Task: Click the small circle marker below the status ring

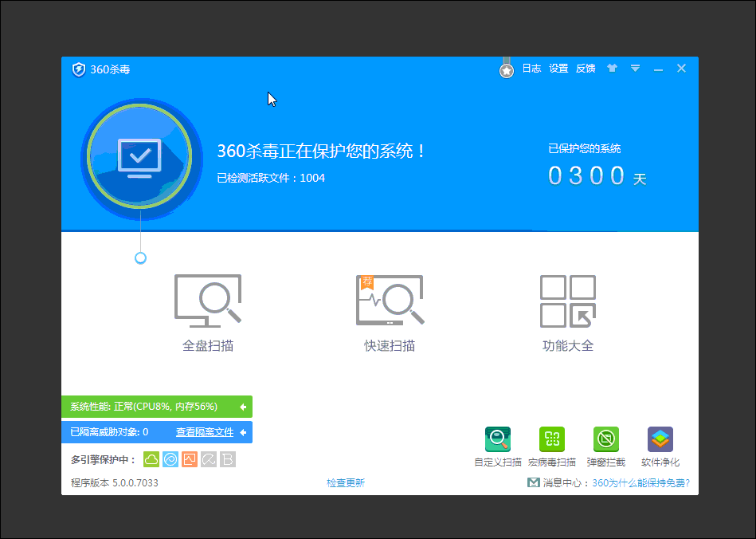Action: tap(140, 258)
